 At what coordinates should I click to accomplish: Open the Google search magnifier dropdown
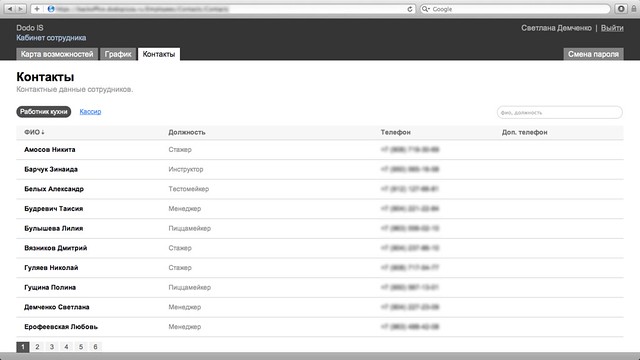426,9
